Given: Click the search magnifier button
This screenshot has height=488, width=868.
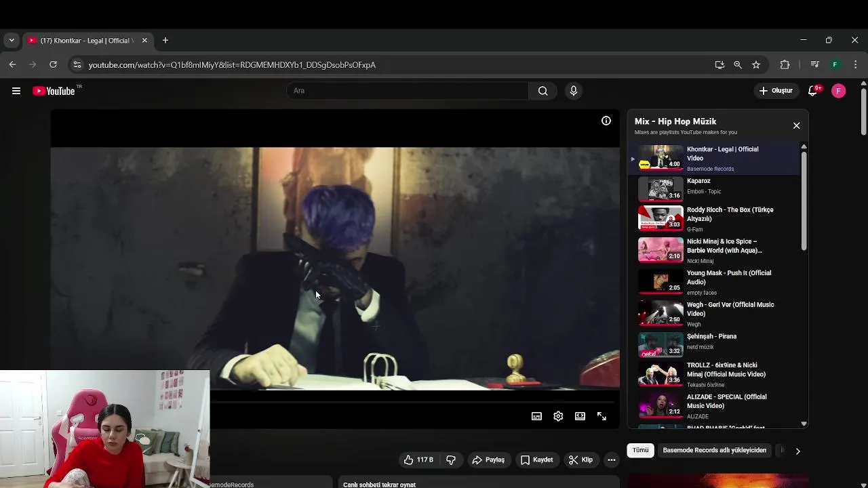Looking at the screenshot, I should point(542,91).
